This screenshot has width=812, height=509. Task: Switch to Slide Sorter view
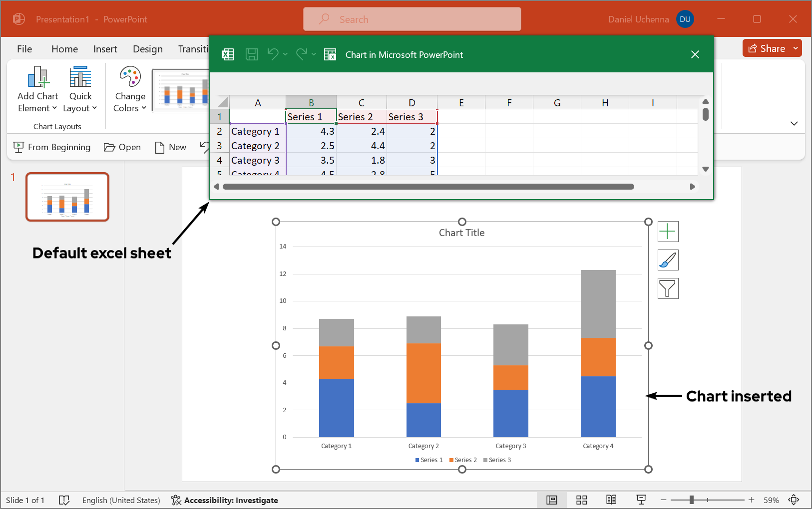pos(582,500)
